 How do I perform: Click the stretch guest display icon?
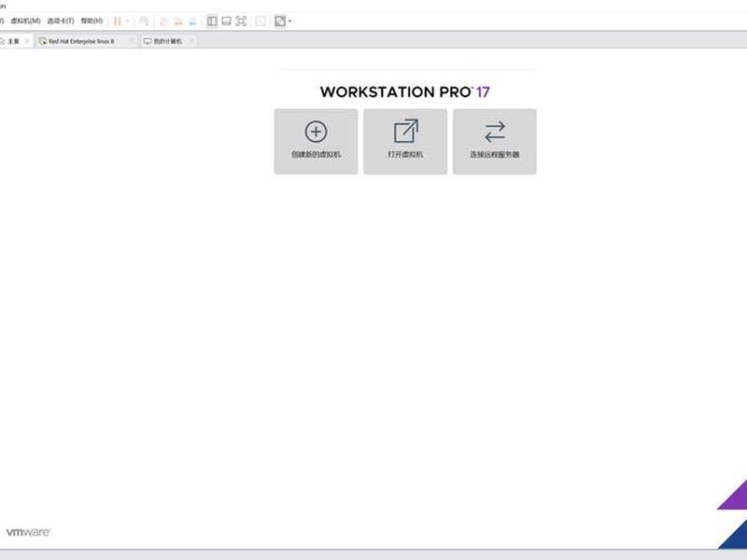pyautogui.click(x=280, y=21)
